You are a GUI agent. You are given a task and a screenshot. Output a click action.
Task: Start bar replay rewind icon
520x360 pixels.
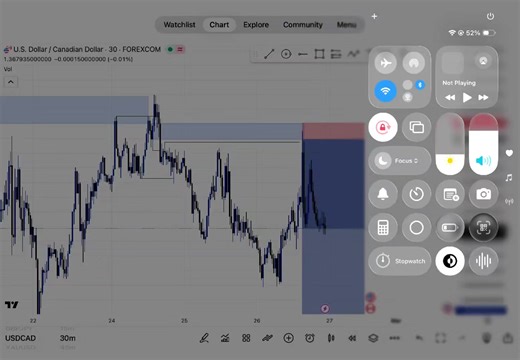click(x=352, y=338)
